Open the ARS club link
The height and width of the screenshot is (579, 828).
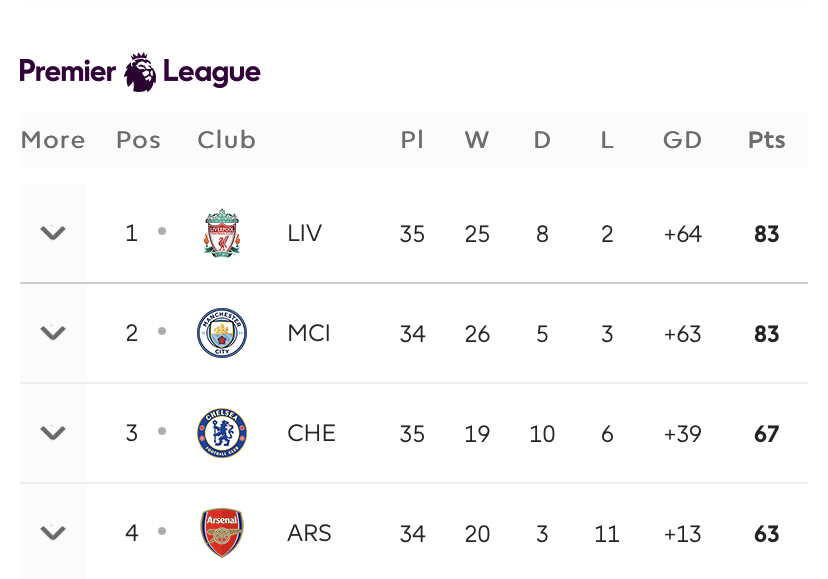[309, 533]
